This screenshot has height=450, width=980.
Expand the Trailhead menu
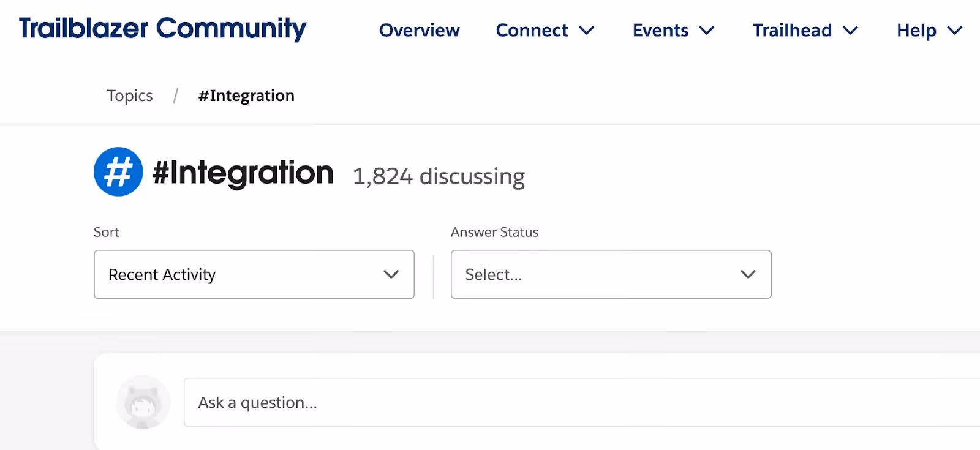click(x=805, y=30)
